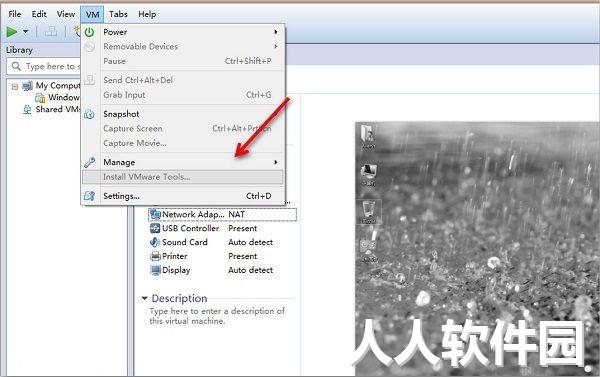
Task: Click the Snapshot clock icon
Action: (90, 114)
